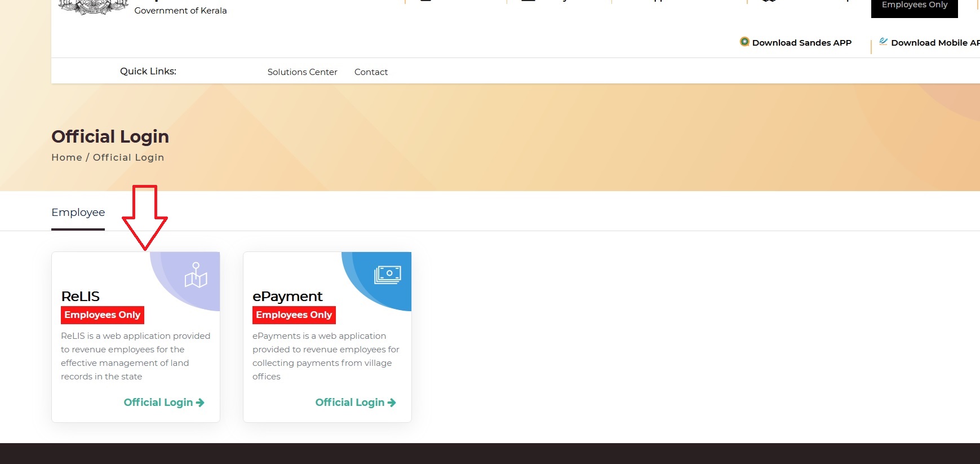Click the arrow beside ReLIS Official Login
Screen dimensions: 980x464
pyautogui.click(x=200, y=403)
